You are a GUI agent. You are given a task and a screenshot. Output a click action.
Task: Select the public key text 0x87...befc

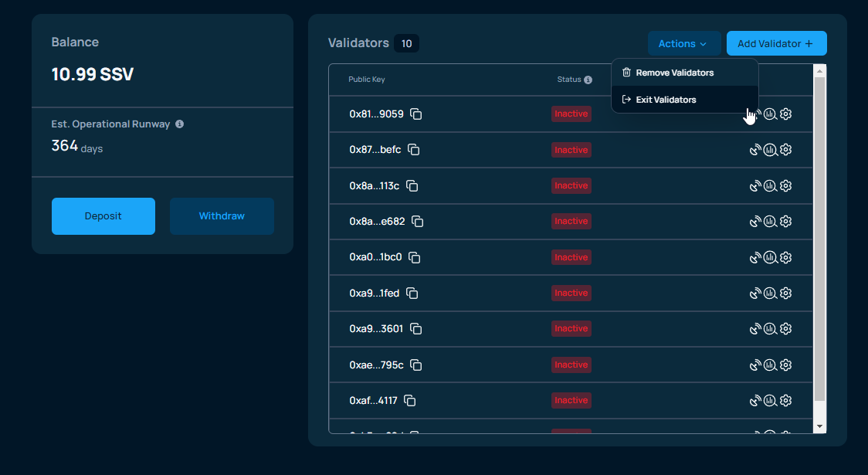(x=375, y=150)
